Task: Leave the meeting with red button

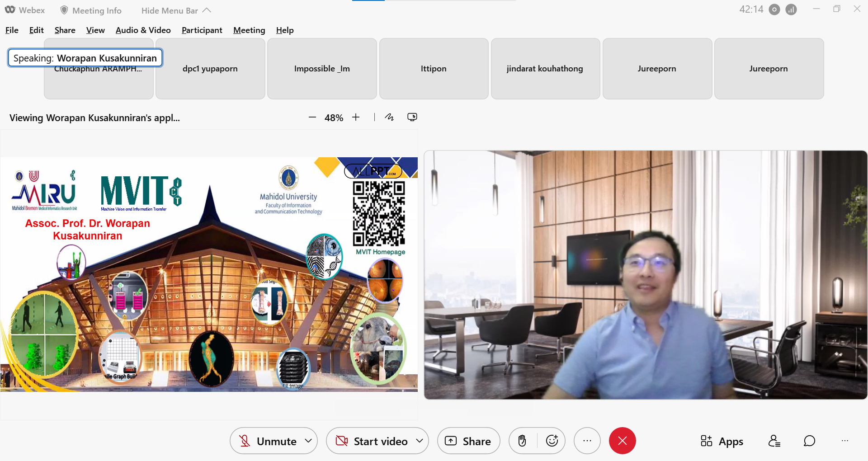Action: (622, 441)
